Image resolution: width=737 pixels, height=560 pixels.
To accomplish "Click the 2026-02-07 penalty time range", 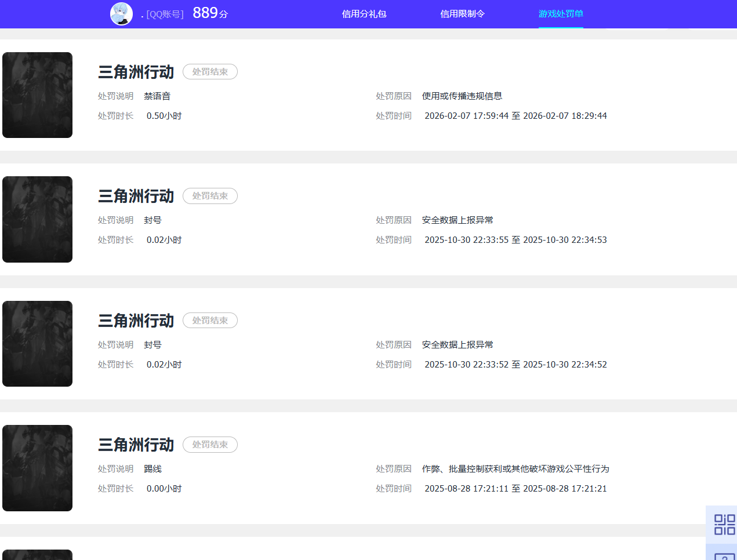I will point(514,115).
